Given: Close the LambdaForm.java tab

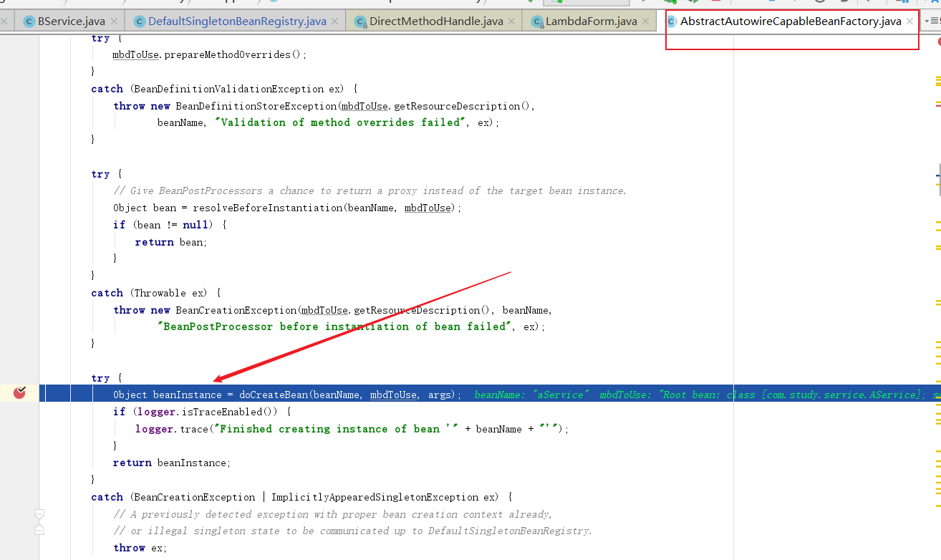Looking at the screenshot, I should coord(646,21).
